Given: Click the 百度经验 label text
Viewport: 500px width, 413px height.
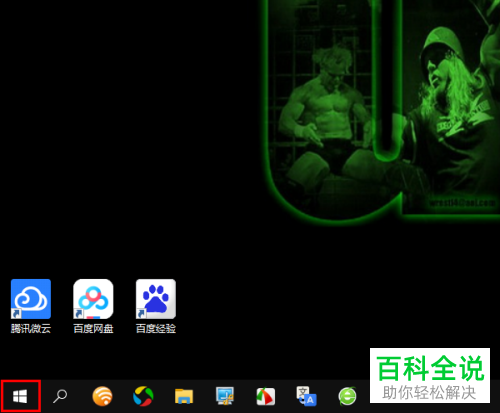Looking at the screenshot, I should pos(156,329).
